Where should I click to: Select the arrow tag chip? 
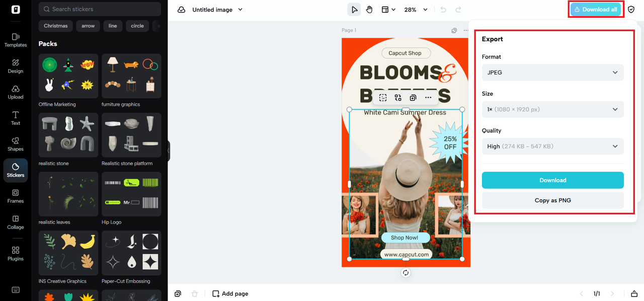pos(88,26)
